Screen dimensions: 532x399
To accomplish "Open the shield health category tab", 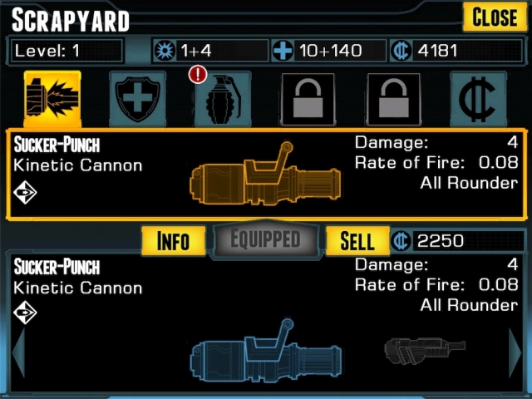I will [138, 99].
